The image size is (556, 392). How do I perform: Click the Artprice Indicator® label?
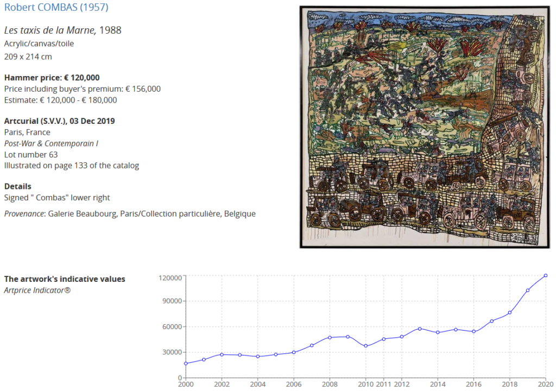37,290
